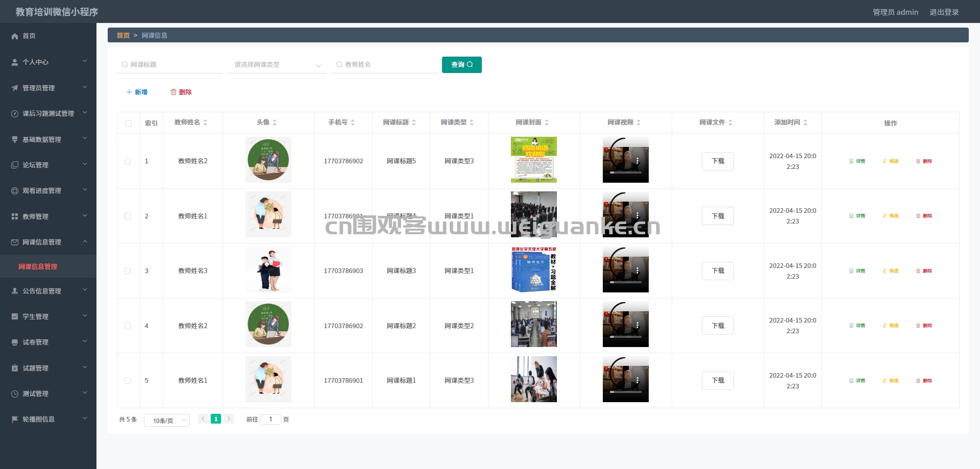This screenshot has width=980, height=469.
Task: Open the 首页 sidebar home item
Action: (48, 36)
